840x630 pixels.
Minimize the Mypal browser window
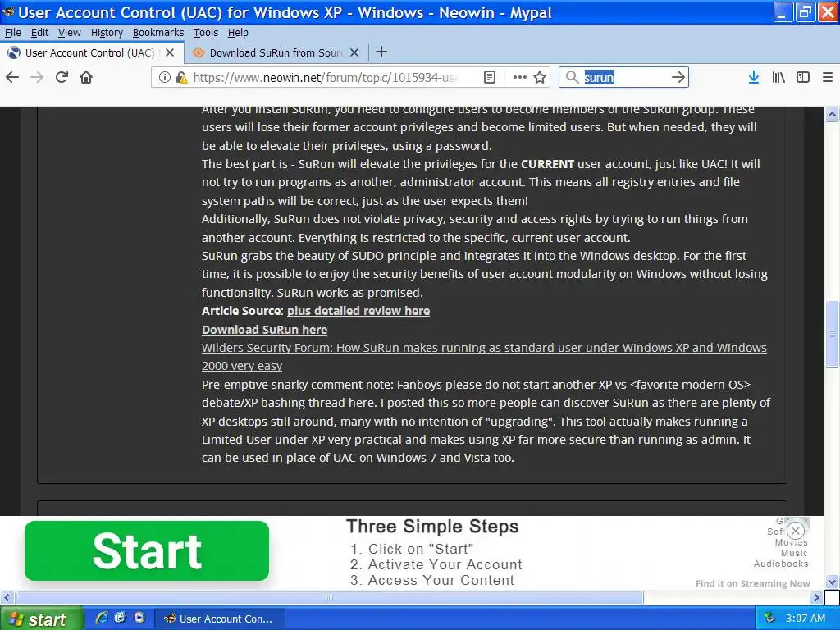[x=783, y=12]
